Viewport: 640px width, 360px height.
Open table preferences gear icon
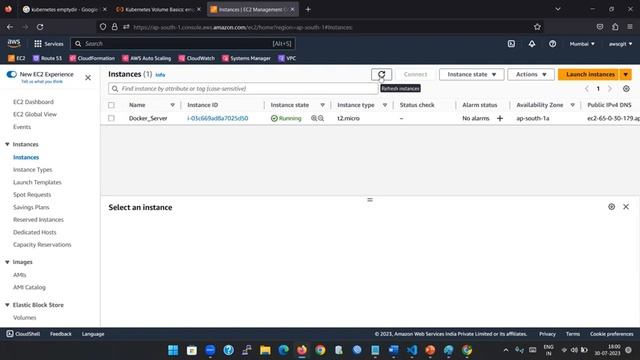[626, 89]
